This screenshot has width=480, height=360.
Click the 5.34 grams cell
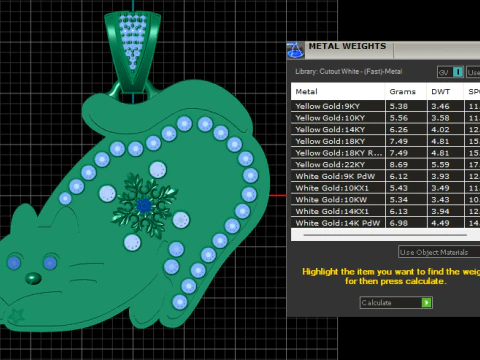coord(406,199)
